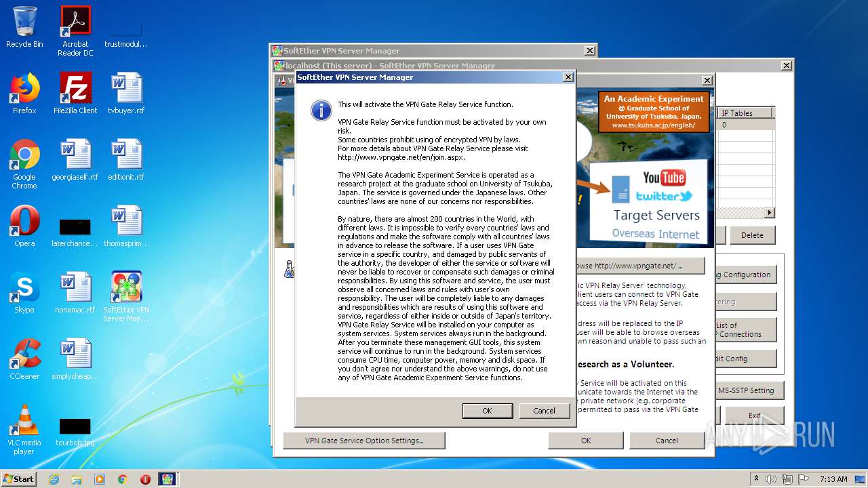Cancel the VPN Gate activation warning dialog
The image size is (868, 488).
pyautogui.click(x=544, y=411)
